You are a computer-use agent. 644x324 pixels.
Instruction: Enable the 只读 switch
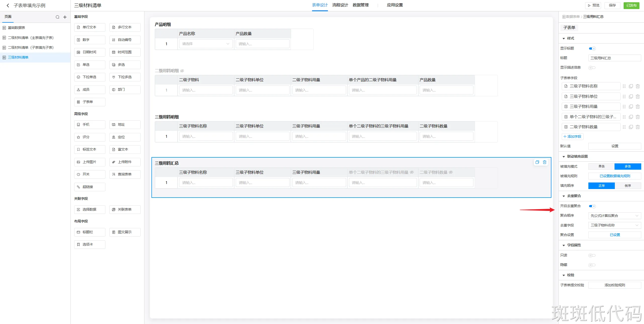click(592, 255)
